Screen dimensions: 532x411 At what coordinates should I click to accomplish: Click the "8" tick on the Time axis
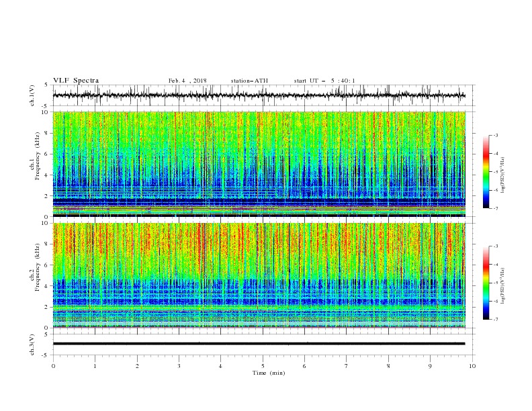point(388,366)
